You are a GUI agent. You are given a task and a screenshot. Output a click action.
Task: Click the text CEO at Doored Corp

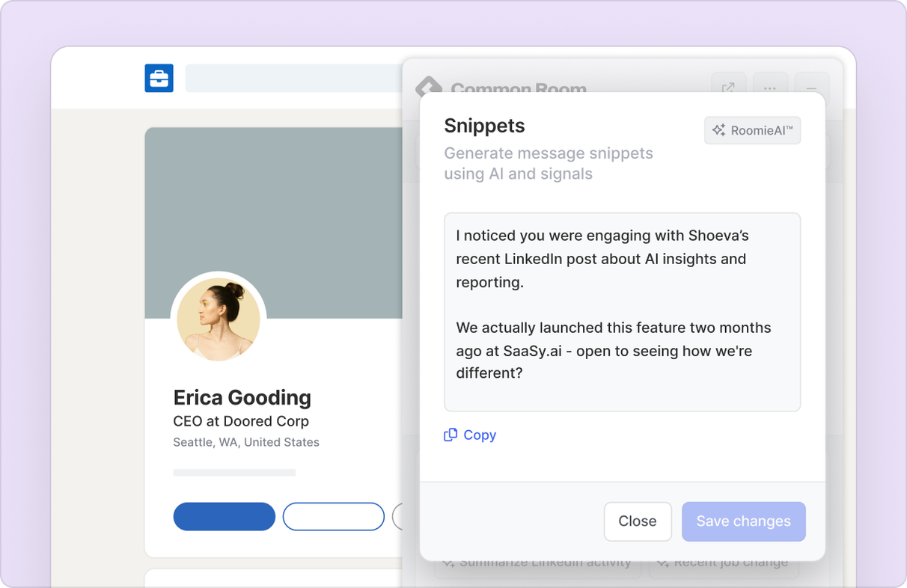coord(241,421)
